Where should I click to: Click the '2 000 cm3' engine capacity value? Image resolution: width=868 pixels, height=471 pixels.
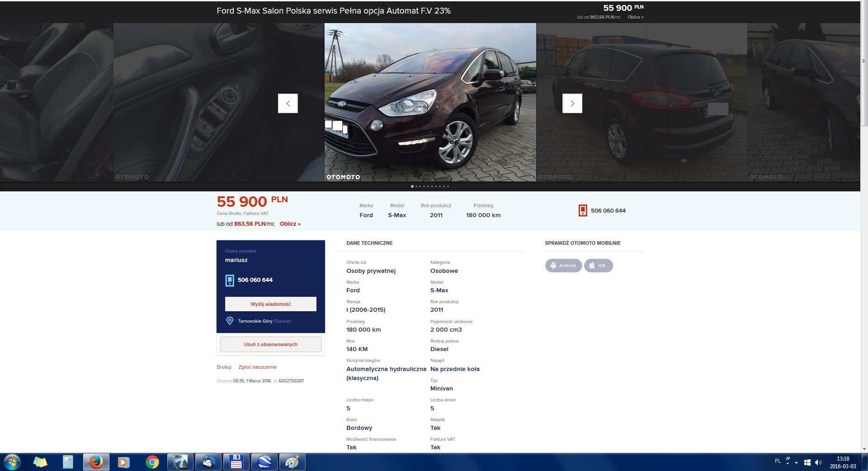pyautogui.click(x=446, y=330)
